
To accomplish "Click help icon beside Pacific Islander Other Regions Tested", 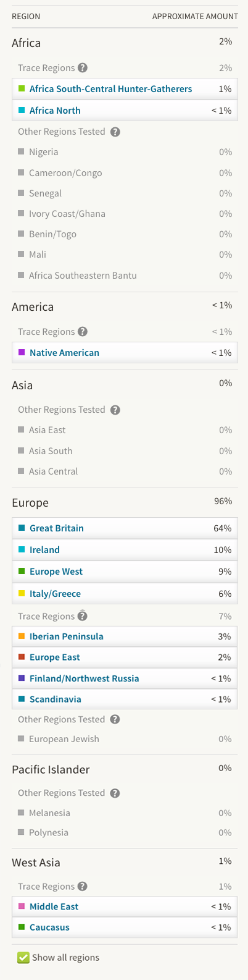I will pos(115,793).
